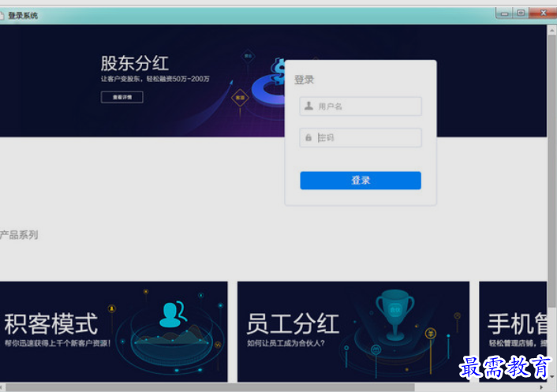Focus the 密码 password input field

pyautogui.click(x=361, y=137)
